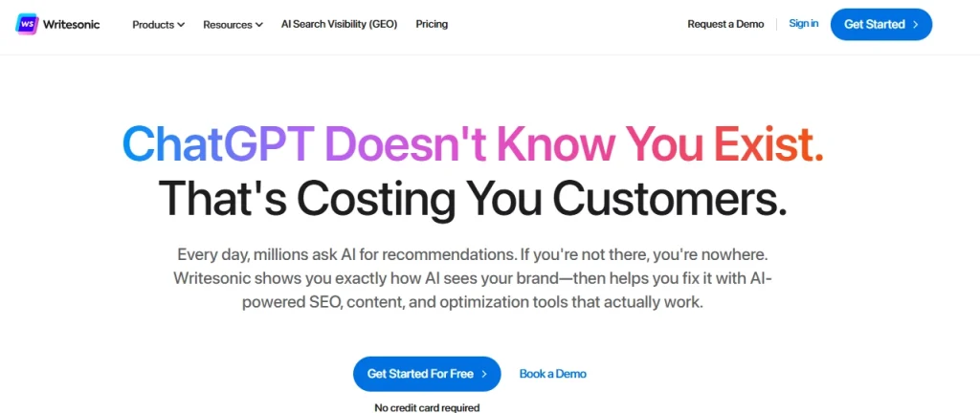Click the Every day millions ask paragraph
The width and height of the screenshot is (980, 413).
pos(473,279)
